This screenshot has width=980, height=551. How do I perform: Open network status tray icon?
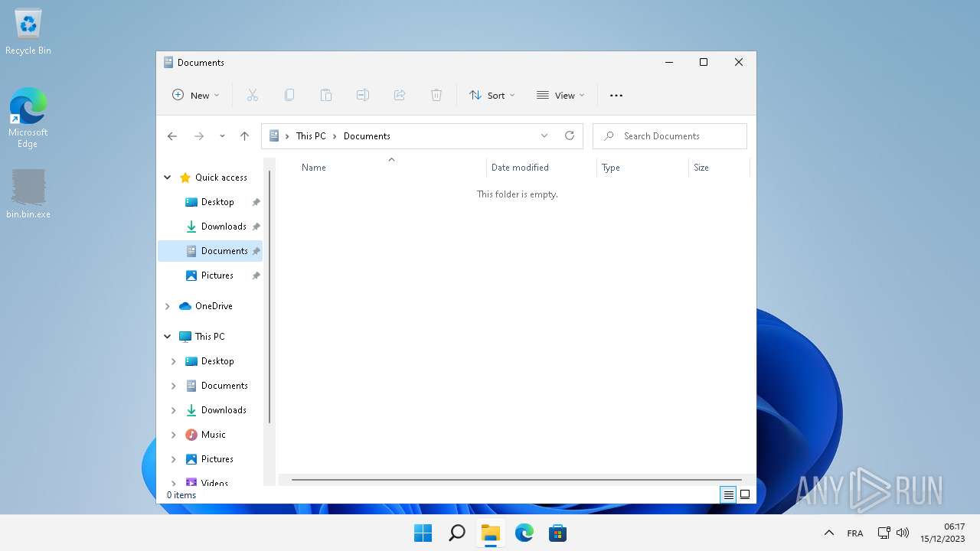point(884,533)
